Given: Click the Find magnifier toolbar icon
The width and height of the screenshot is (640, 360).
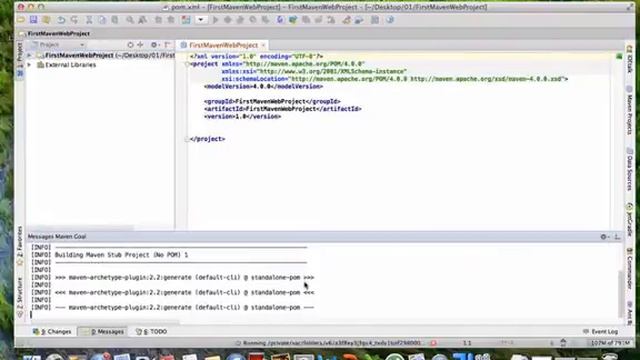Looking at the screenshot, I should coord(130,20).
